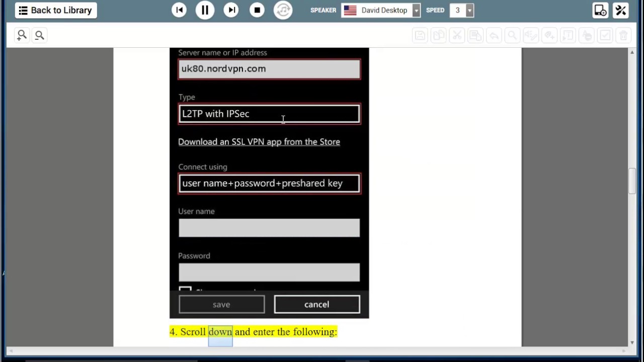Image resolution: width=644 pixels, height=362 pixels.
Task: Go back to the Library
Action: pos(56,10)
